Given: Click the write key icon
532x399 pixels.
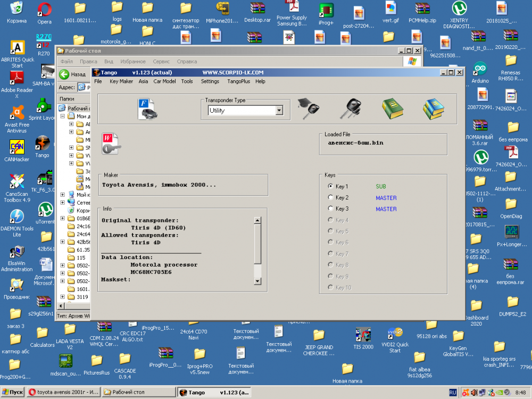Looking at the screenshot, I should point(111,143).
